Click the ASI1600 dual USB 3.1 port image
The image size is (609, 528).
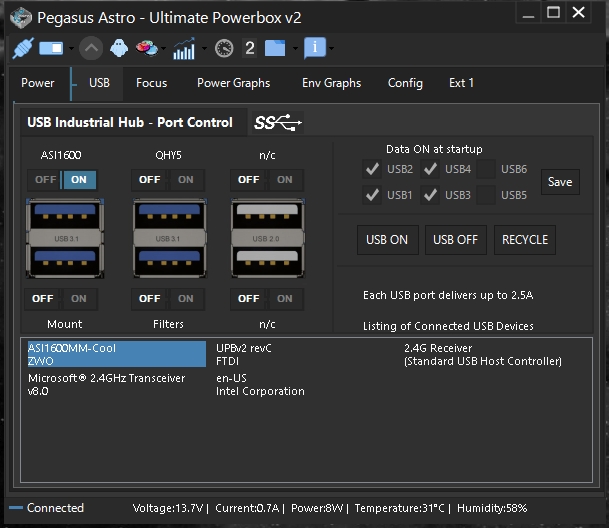(x=65, y=238)
